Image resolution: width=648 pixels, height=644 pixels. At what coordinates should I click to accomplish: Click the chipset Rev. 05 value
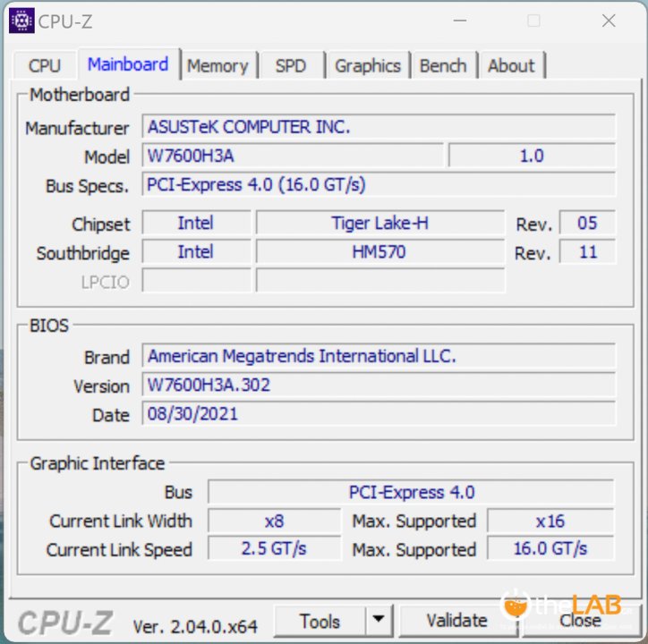click(587, 223)
